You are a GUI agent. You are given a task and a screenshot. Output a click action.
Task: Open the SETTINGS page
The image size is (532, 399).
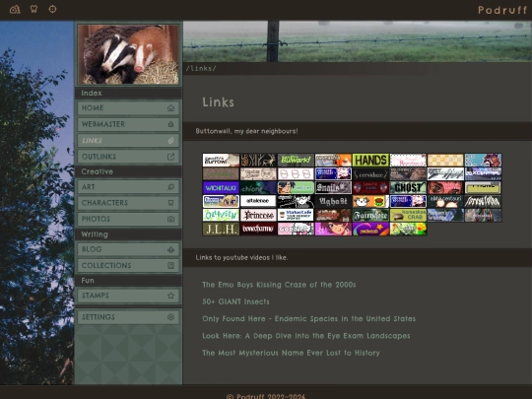coord(128,317)
